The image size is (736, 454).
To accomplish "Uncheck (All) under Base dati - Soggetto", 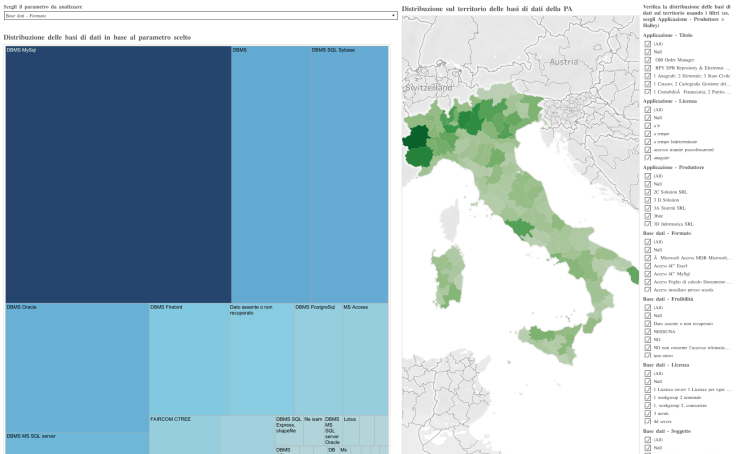I will 648,440.
